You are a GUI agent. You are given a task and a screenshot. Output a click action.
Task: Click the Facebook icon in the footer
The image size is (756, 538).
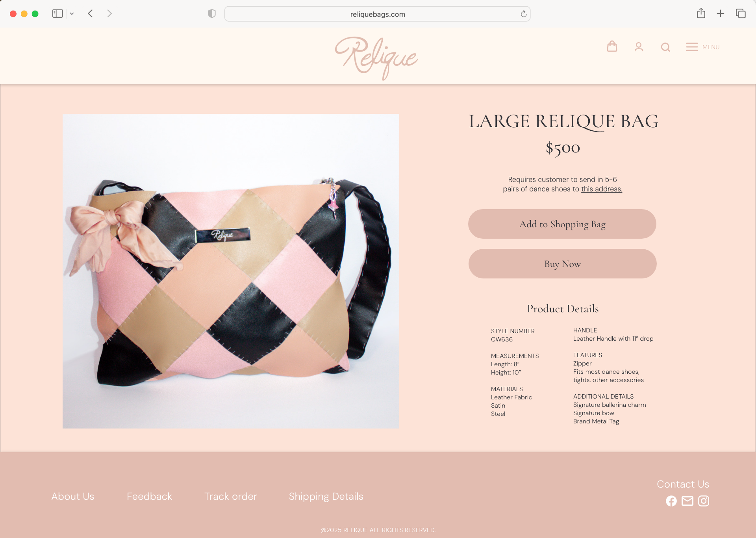[x=671, y=501]
